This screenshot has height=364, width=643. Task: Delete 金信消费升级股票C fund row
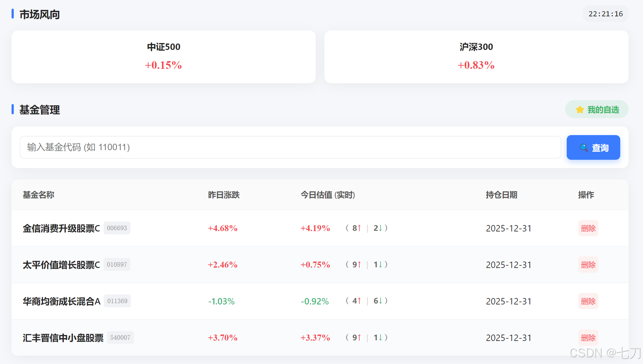tap(588, 228)
